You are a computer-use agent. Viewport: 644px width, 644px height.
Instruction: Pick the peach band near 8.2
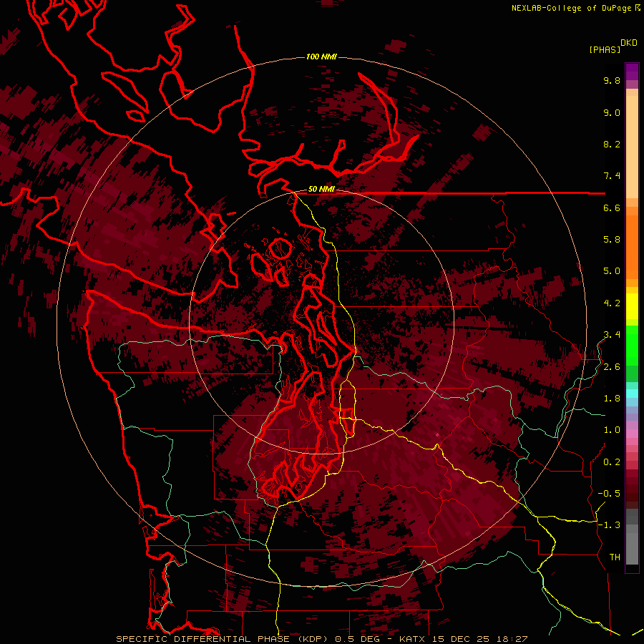632,147
